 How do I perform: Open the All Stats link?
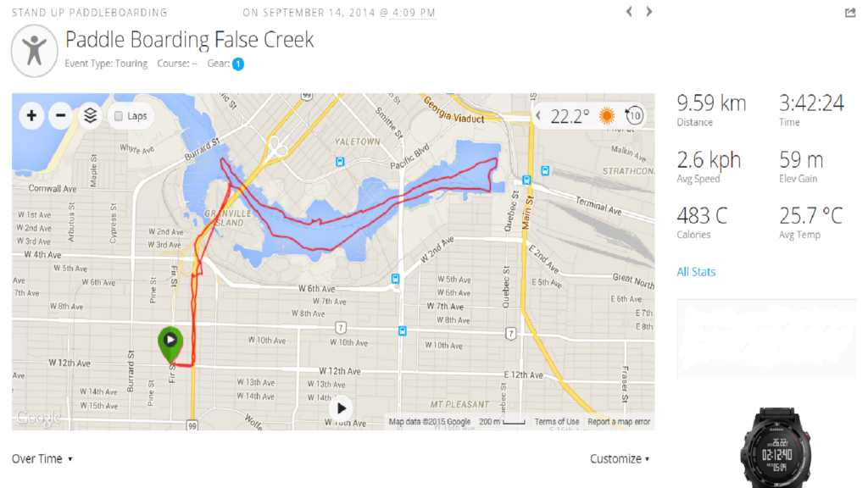click(696, 272)
